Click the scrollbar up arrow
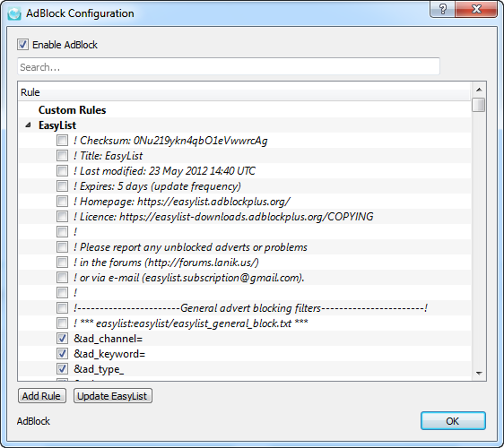The image size is (504, 448). 479,90
